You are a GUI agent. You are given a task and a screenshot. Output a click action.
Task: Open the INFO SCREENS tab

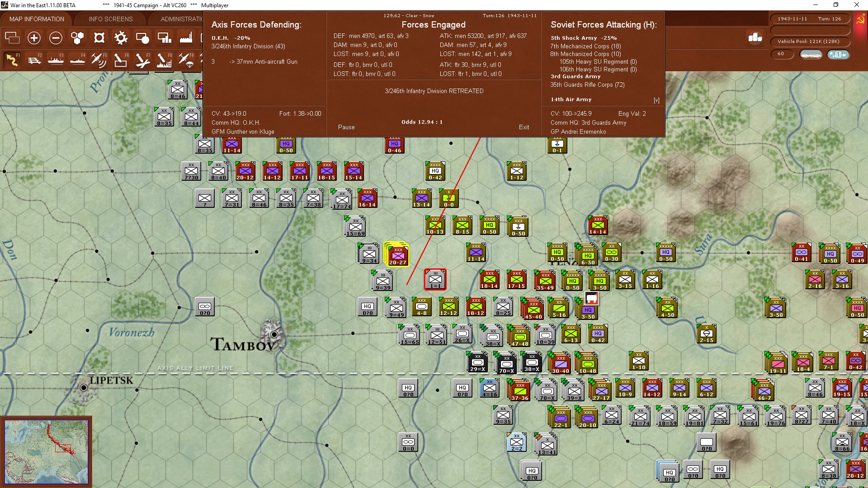(111, 19)
